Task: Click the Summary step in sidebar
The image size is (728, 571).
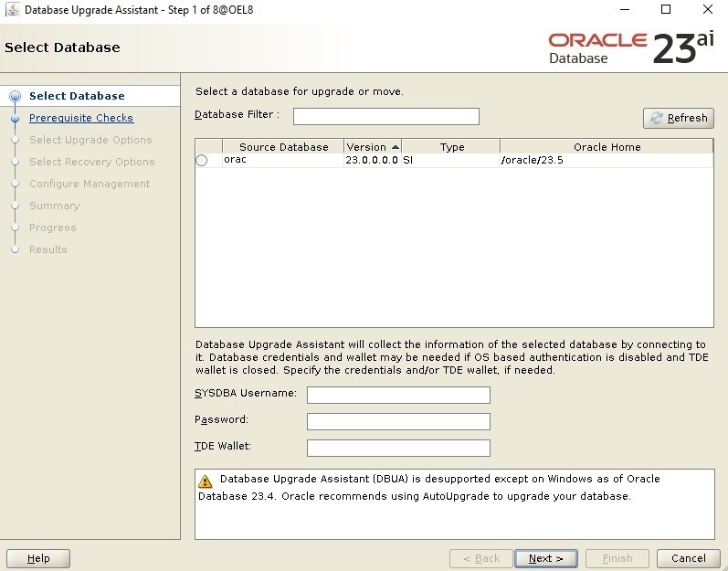Action: click(54, 206)
